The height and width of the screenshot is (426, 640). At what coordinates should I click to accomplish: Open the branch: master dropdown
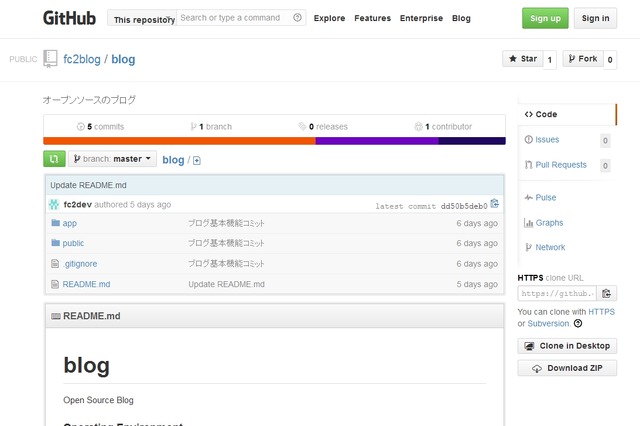pyautogui.click(x=112, y=159)
